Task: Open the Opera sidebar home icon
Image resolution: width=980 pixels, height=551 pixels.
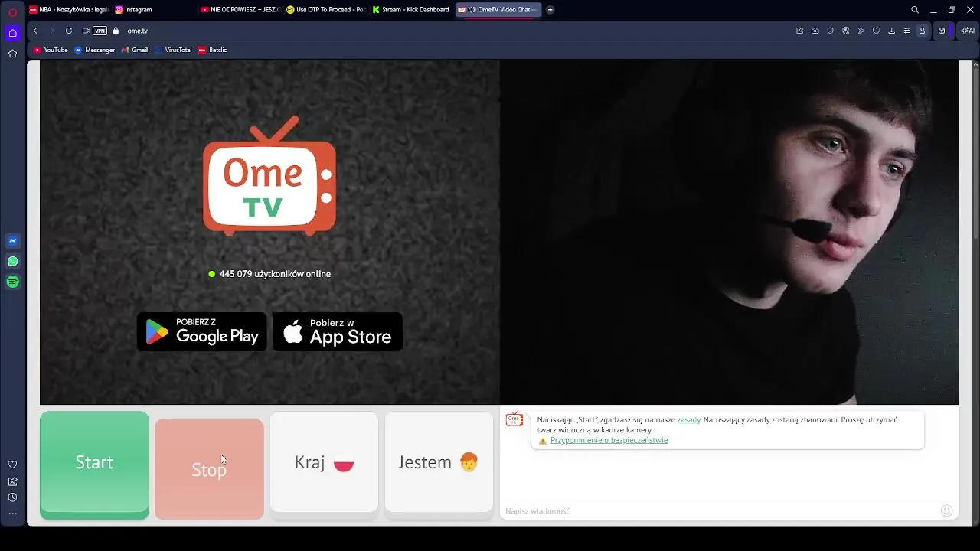Action: pyautogui.click(x=12, y=33)
